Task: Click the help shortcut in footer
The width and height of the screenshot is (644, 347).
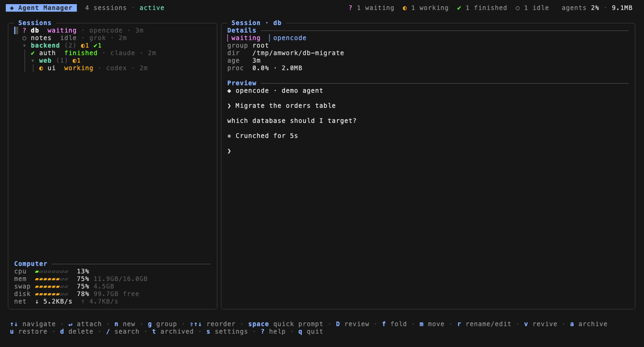Action: coord(273,331)
